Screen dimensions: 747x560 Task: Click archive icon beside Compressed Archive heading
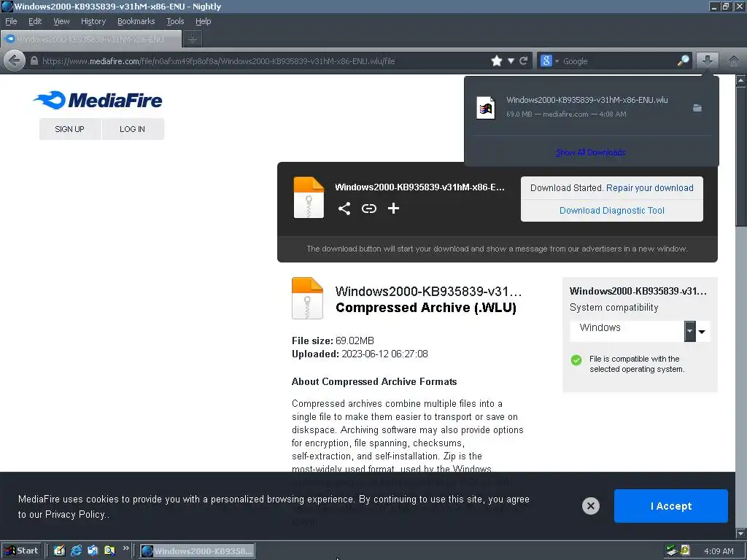[x=307, y=298]
